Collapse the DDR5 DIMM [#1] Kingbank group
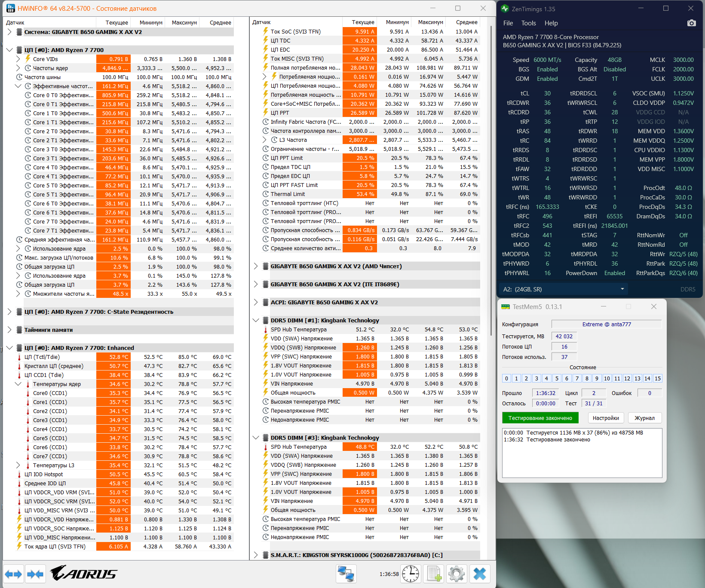Viewport: 705px width, 588px height. (x=256, y=320)
